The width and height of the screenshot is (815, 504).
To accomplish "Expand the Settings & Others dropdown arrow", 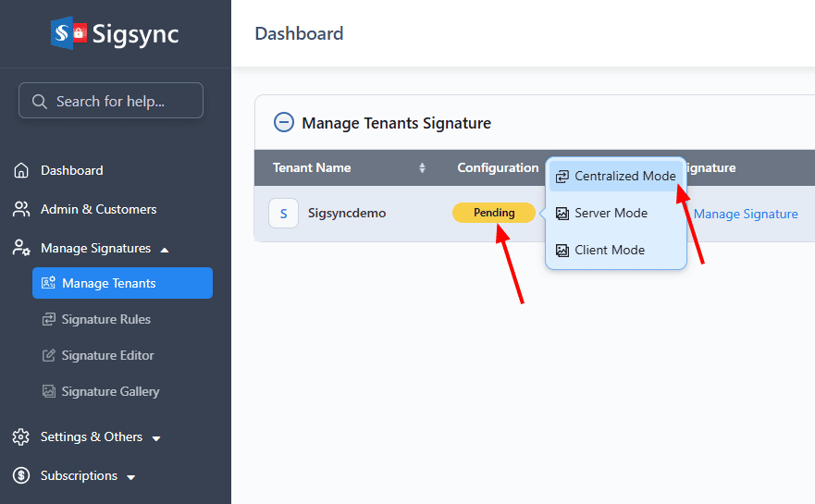I will 156,437.
